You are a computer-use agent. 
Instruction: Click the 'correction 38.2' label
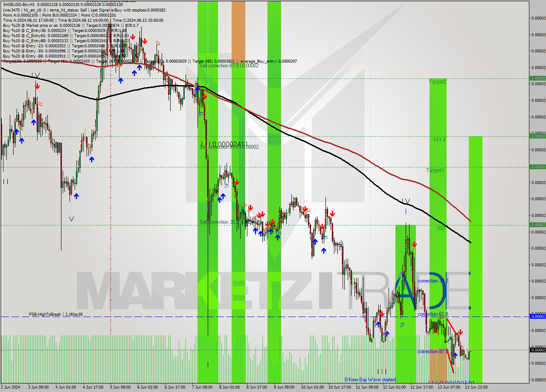[433, 281]
